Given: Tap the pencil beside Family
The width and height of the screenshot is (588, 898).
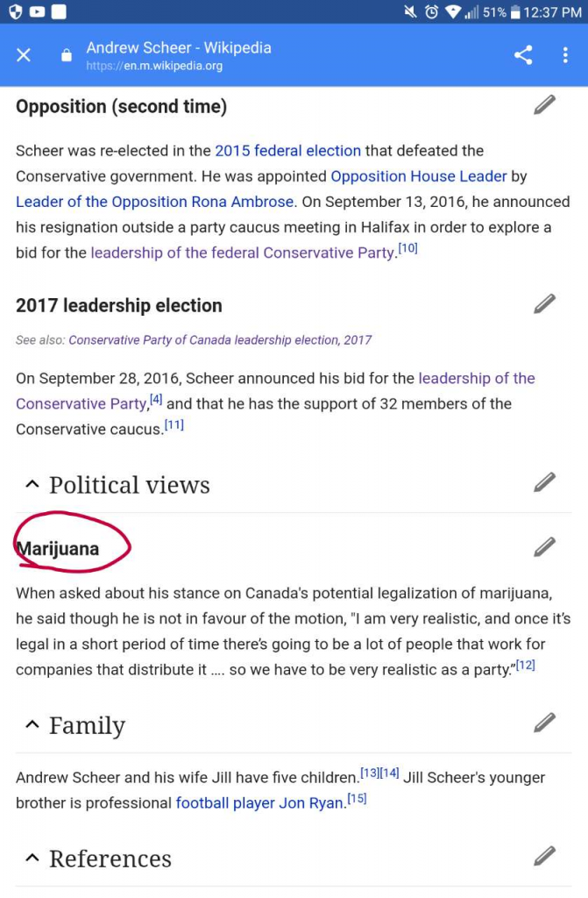Looking at the screenshot, I should pos(544,723).
